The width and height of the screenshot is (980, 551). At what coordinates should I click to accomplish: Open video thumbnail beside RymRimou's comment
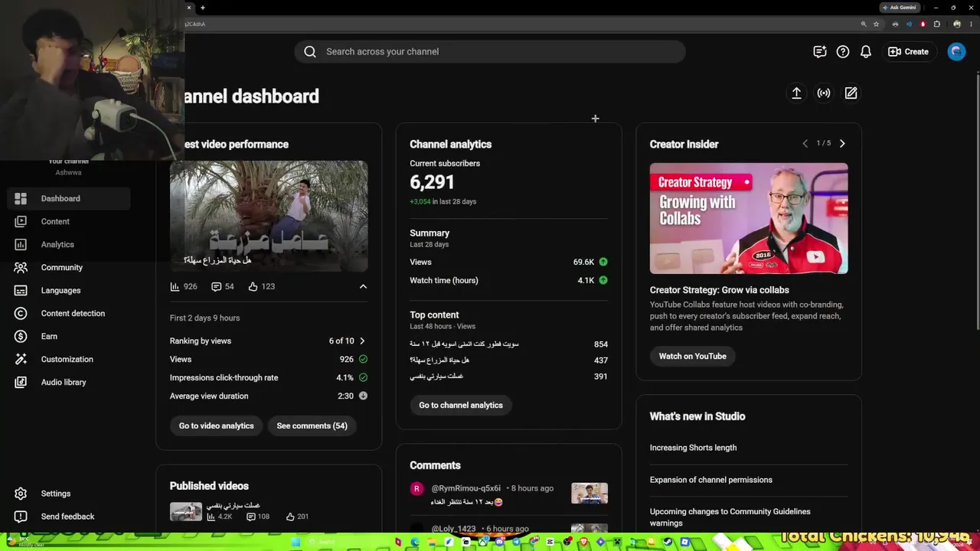[590, 493]
